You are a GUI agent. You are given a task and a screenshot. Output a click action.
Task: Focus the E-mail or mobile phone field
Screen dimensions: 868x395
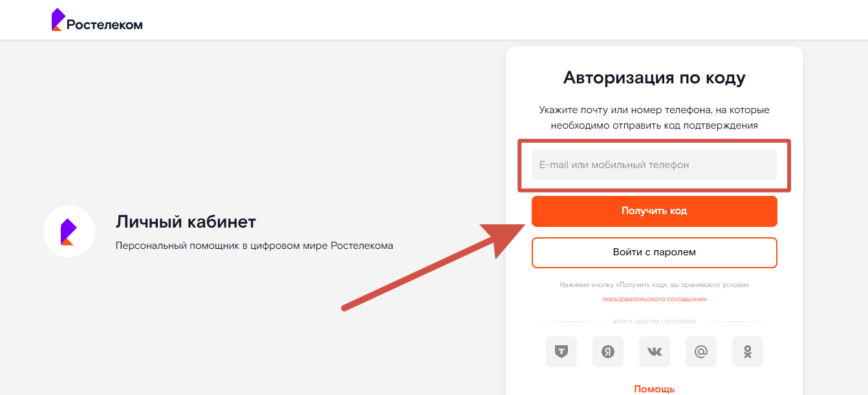[654, 165]
